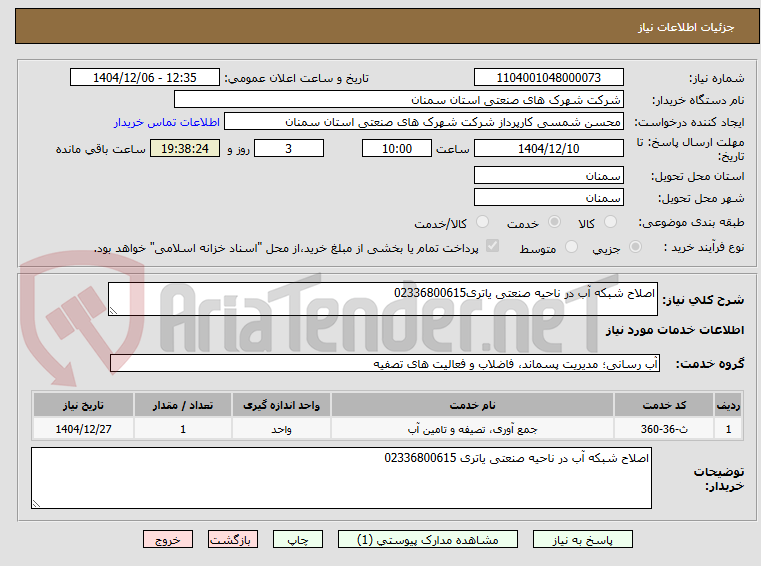The width and height of the screenshot is (761, 566).
Task: Click the اطلاعات خدمات مورد نیاز heading
Action: [x=675, y=330]
